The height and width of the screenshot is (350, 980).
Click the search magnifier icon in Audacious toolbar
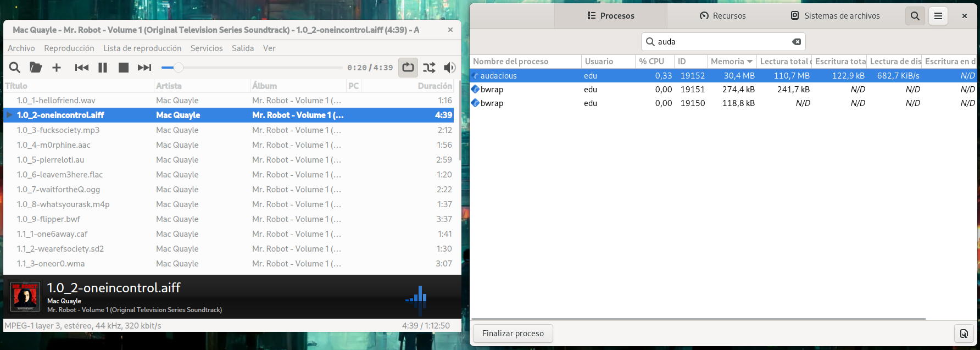[x=15, y=68]
